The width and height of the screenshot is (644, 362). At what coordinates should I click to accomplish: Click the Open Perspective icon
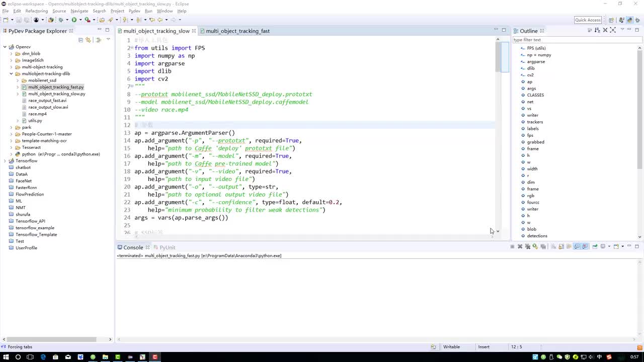(x=611, y=20)
